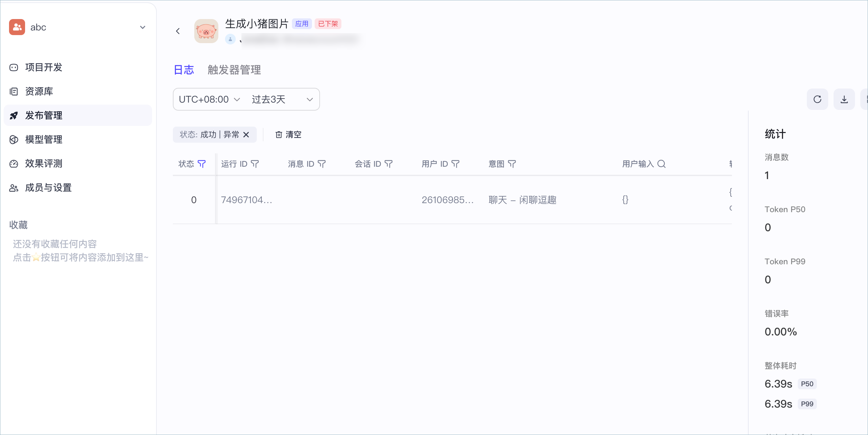Filter by 运行 ID column icon
This screenshot has width=868, height=435.
(x=255, y=164)
